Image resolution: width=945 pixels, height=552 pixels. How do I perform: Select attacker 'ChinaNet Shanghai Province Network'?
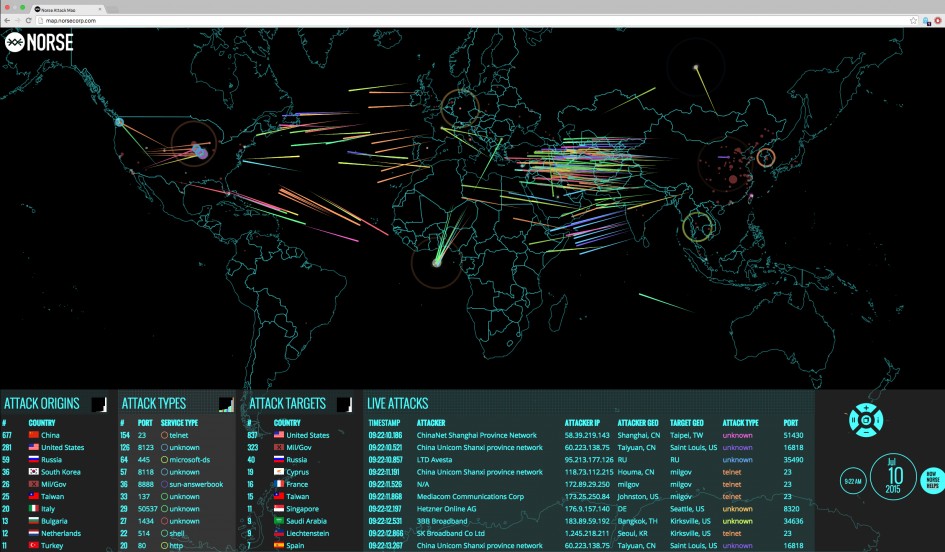click(477, 435)
